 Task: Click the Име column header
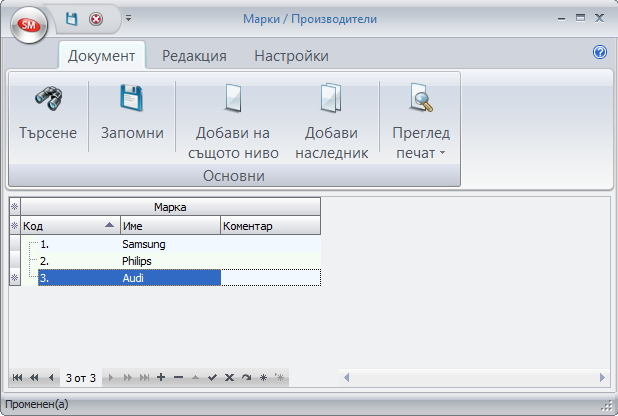click(170, 226)
